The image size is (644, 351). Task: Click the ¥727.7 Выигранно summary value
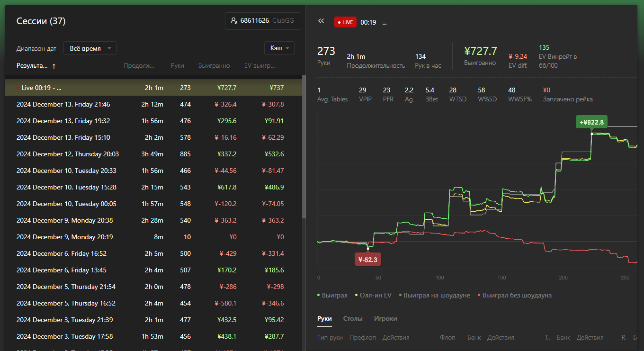coord(481,51)
